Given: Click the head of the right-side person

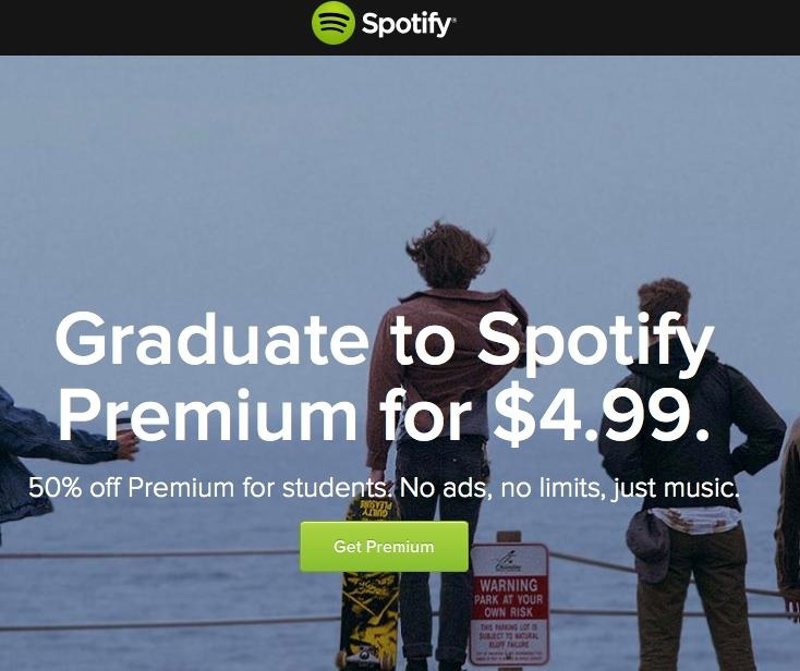Looking at the screenshot, I should (x=665, y=305).
